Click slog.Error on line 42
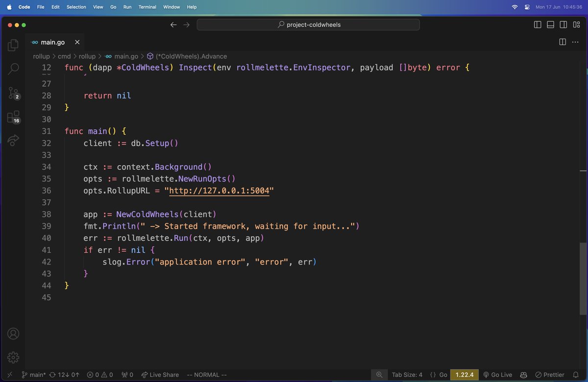This screenshot has width=588, height=382. pyautogui.click(x=126, y=262)
